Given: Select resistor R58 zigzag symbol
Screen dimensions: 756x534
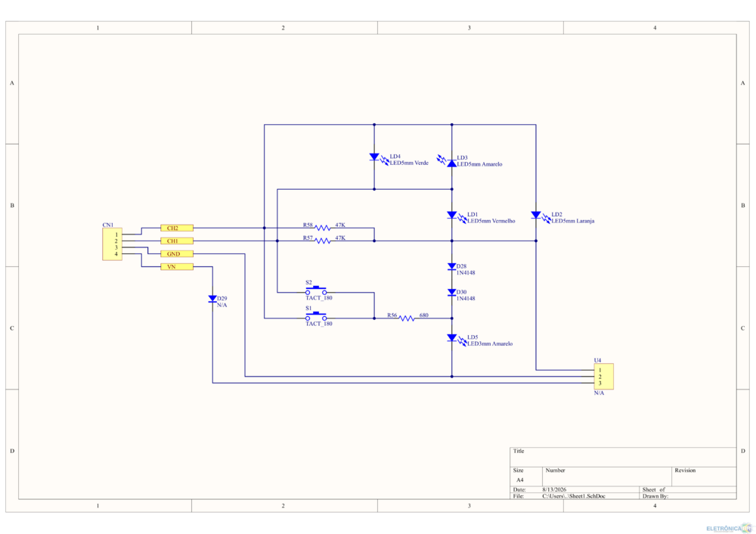Looking at the screenshot, I should (x=323, y=228).
